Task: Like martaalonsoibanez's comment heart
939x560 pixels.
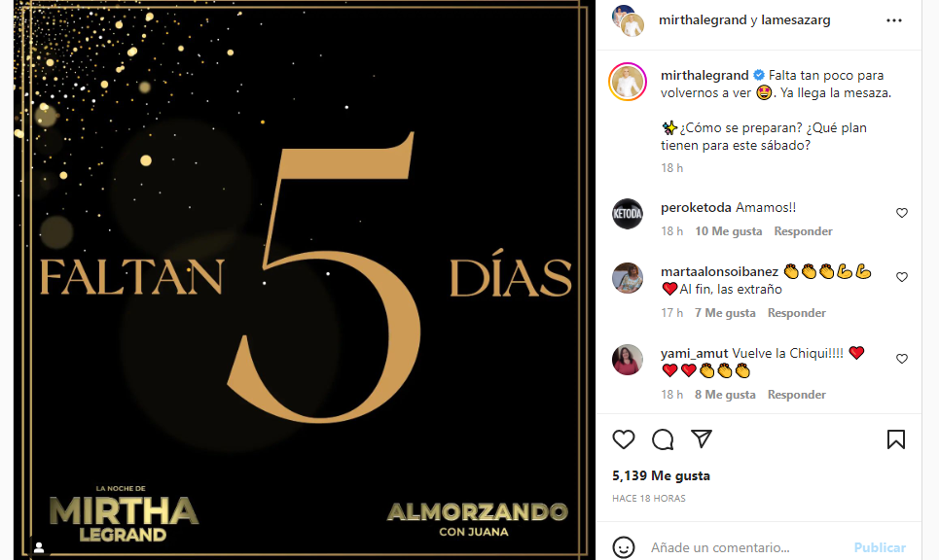Action: [x=902, y=277]
